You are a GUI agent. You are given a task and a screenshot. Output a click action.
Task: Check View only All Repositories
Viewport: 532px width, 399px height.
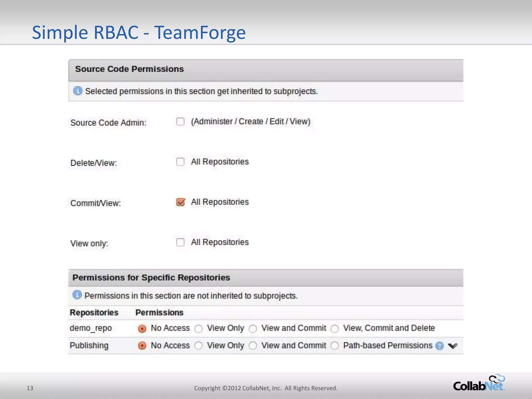coord(180,242)
